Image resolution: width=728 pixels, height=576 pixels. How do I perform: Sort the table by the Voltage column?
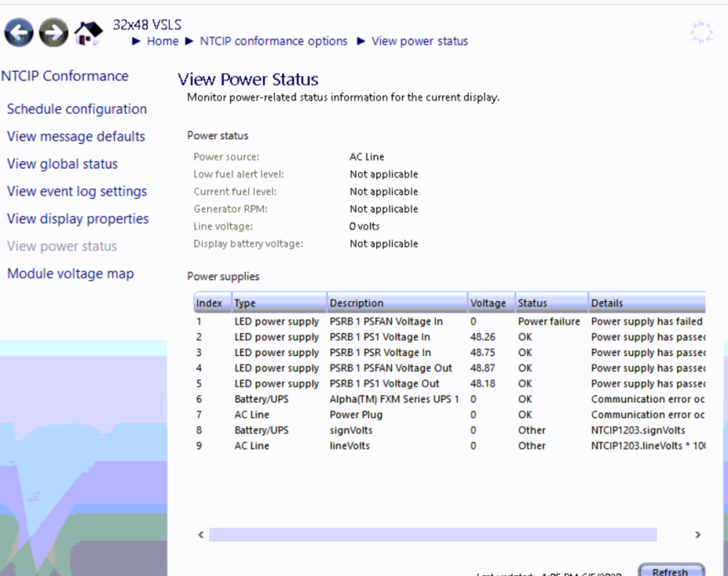point(488,303)
